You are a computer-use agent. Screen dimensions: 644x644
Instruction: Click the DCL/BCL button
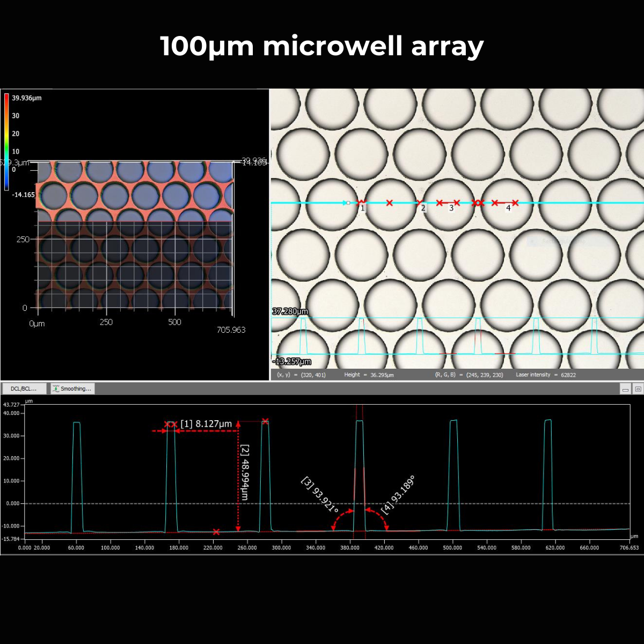pyautogui.click(x=24, y=389)
